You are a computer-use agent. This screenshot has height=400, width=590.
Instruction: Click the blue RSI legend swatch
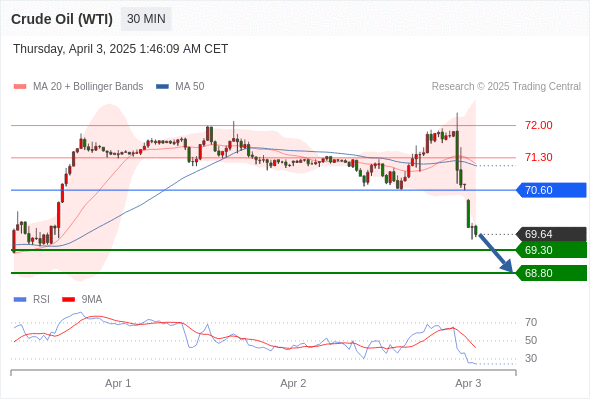click(x=20, y=300)
